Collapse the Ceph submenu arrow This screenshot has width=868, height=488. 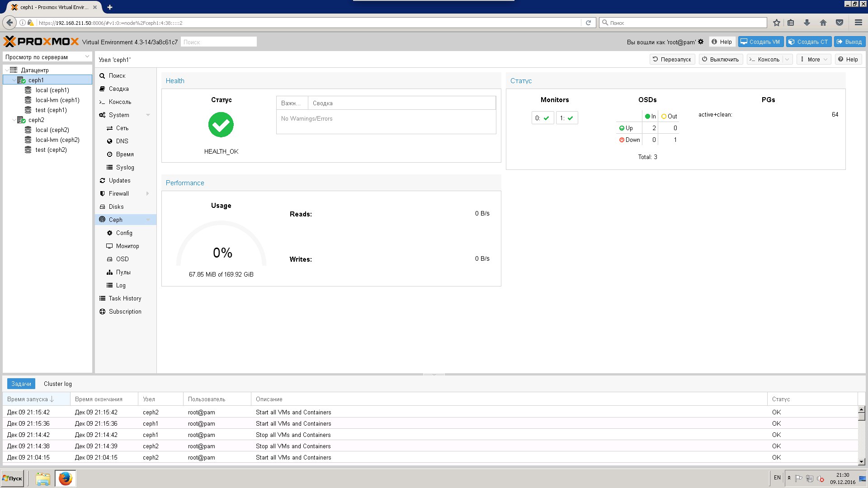click(148, 220)
